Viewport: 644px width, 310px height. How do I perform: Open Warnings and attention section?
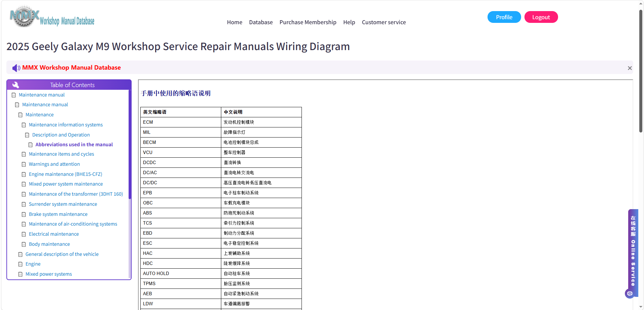tap(54, 164)
